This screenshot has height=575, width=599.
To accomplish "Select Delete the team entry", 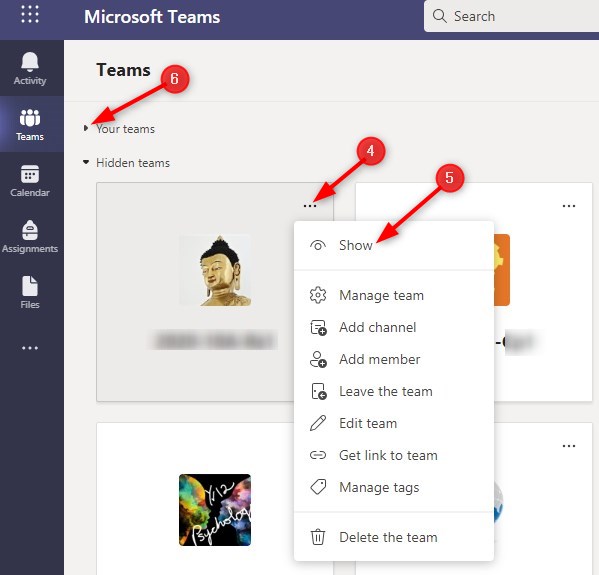I will (x=394, y=538).
